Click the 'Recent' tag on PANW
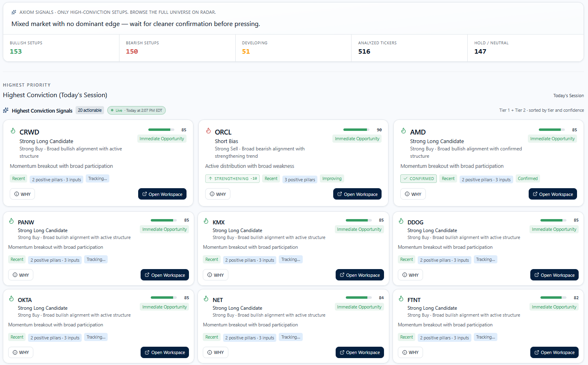Image resolution: width=588 pixels, height=365 pixels. [x=17, y=259]
